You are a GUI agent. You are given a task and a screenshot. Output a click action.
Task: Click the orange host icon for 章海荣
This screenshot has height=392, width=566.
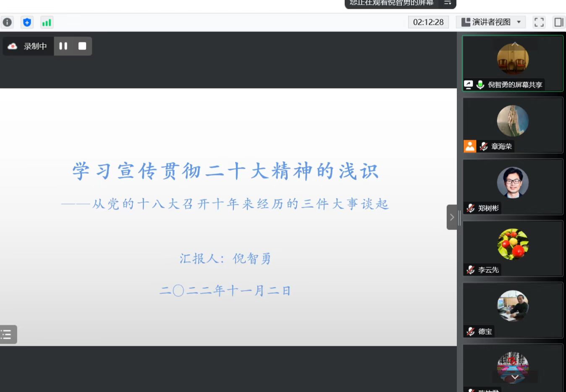coord(470,146)
